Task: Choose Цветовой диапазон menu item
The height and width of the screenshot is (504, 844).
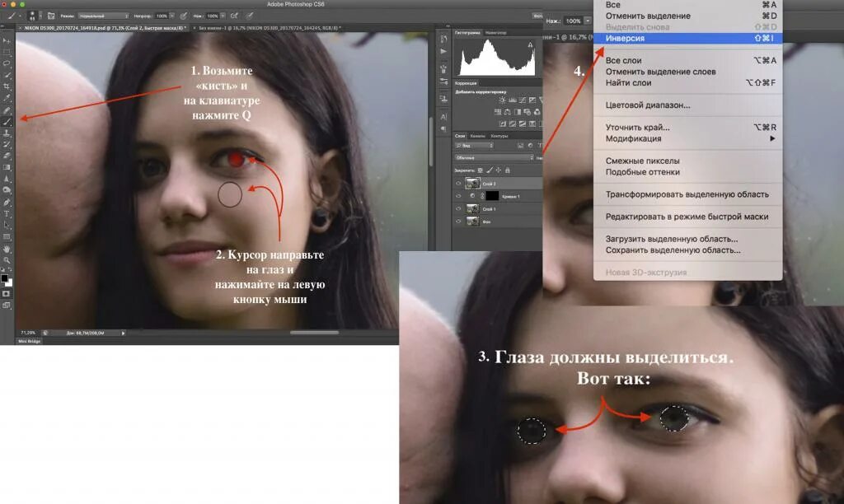Action: pos(688,105)
